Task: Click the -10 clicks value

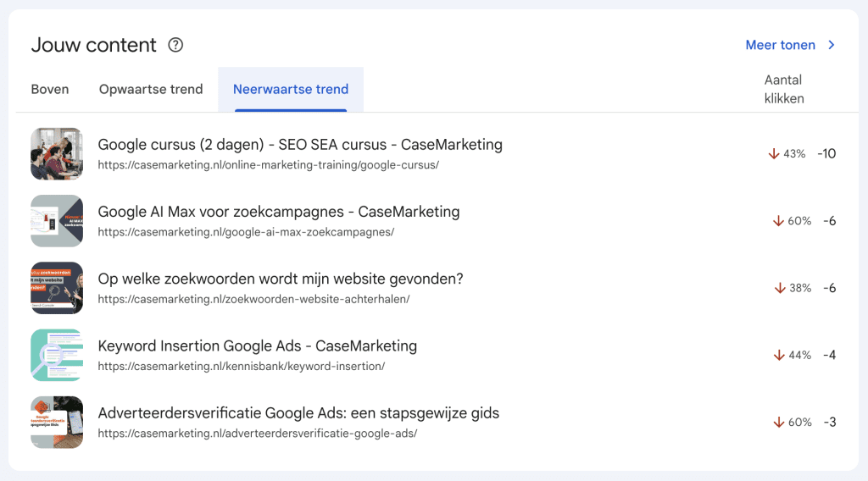Action: tap(826, 153)
